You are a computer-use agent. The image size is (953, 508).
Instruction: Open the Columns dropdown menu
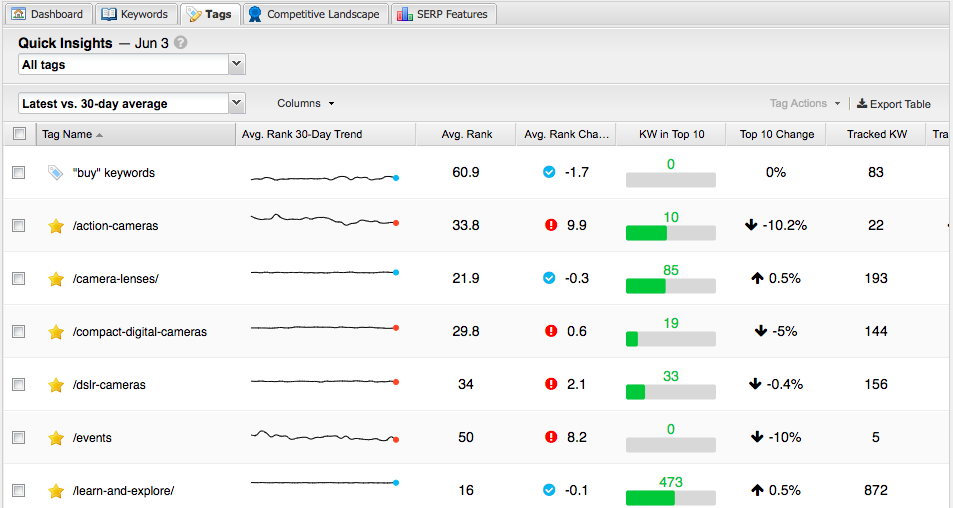tap(305, 104)
